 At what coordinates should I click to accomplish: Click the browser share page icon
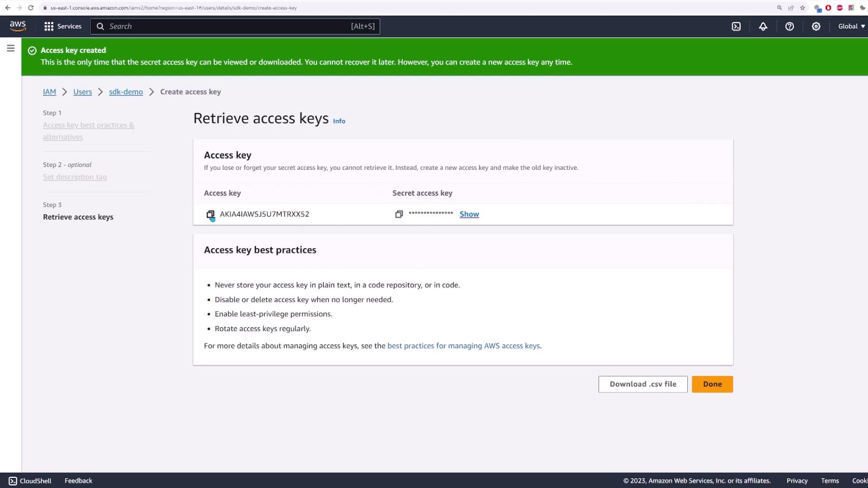point(791,8)
